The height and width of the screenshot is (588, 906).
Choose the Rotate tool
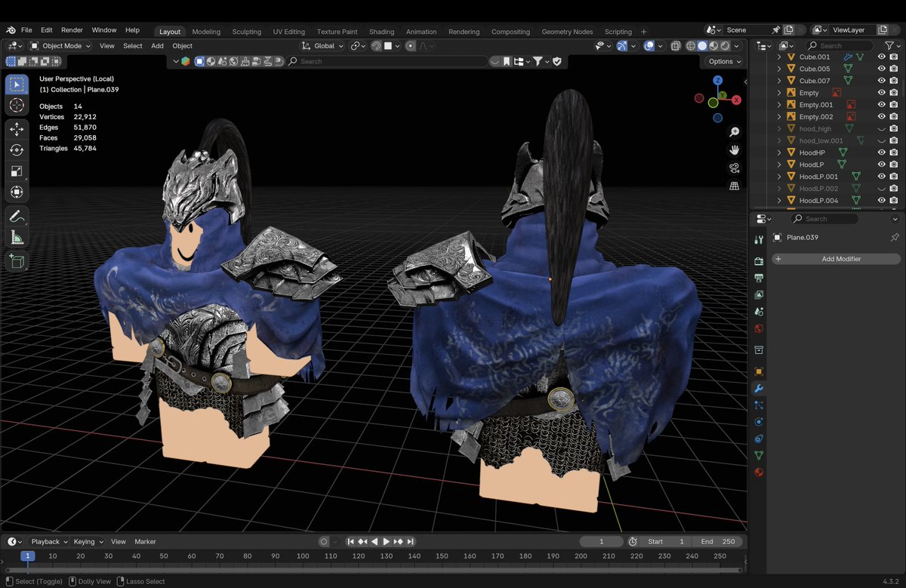(17, 150)
